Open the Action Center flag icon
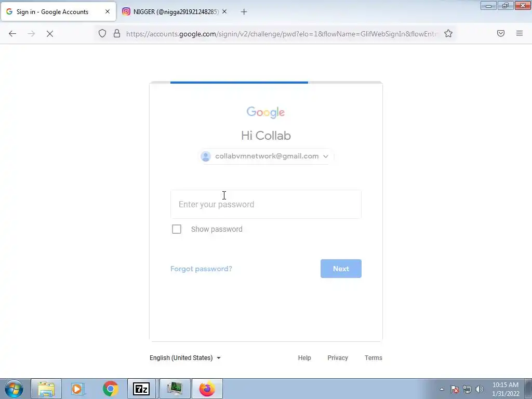 point(455,389)
